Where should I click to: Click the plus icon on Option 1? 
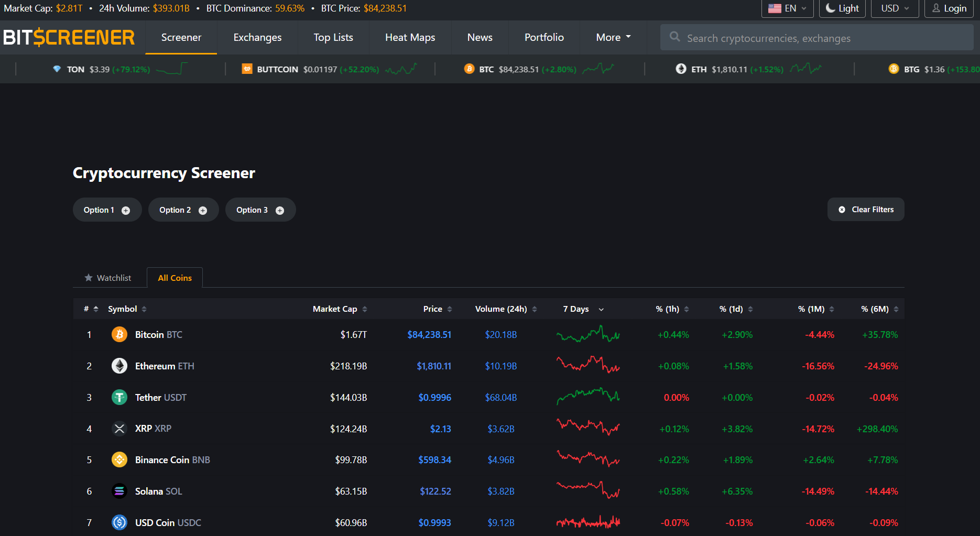coord(126,210)
